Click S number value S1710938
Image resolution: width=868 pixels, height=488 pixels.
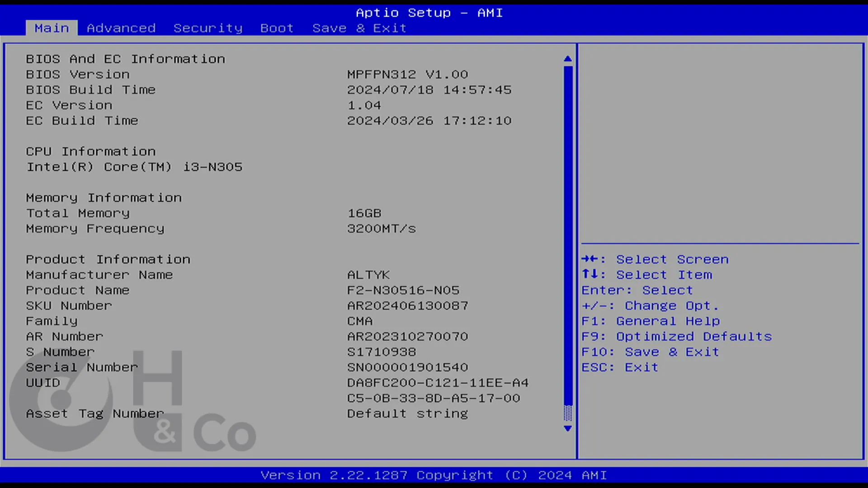coord(381,352)
